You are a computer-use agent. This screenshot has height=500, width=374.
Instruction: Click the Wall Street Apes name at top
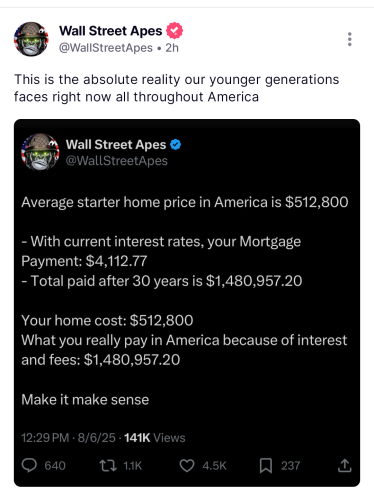(x=111, y=31)
